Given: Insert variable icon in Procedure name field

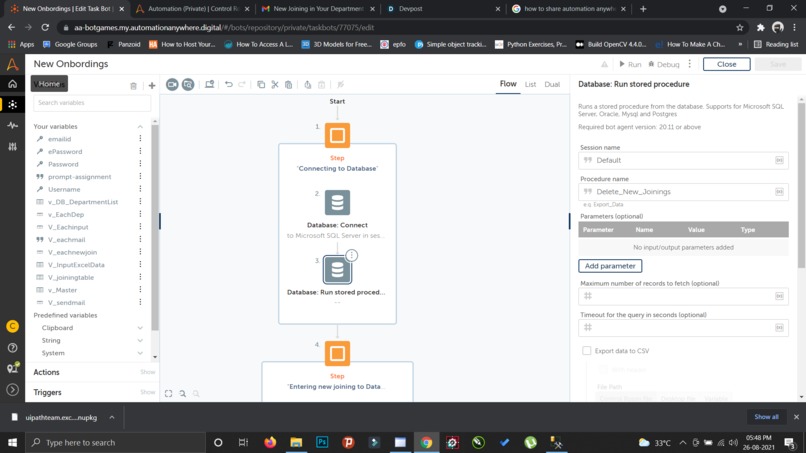Looking at the screenshot, I should pos(779,192).
